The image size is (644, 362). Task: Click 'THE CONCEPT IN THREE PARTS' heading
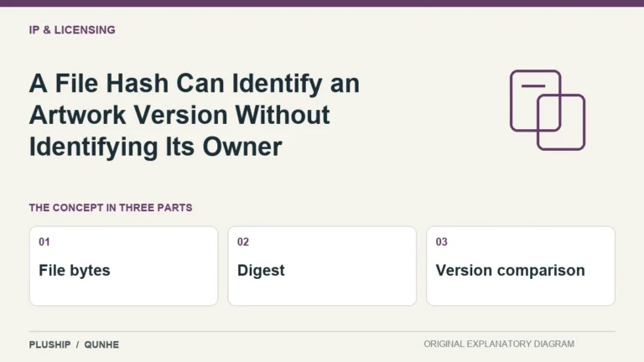pos(111,208)
